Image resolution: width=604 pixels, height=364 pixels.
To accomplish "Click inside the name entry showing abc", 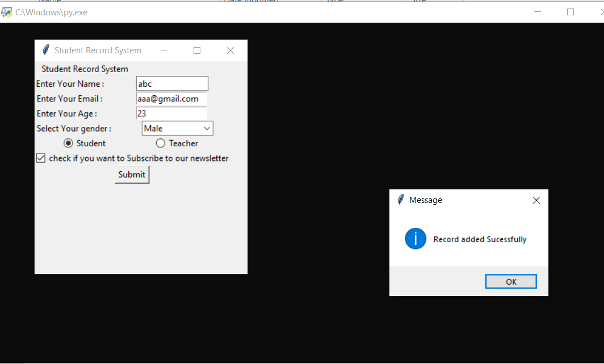I will [x=171, y=83].
